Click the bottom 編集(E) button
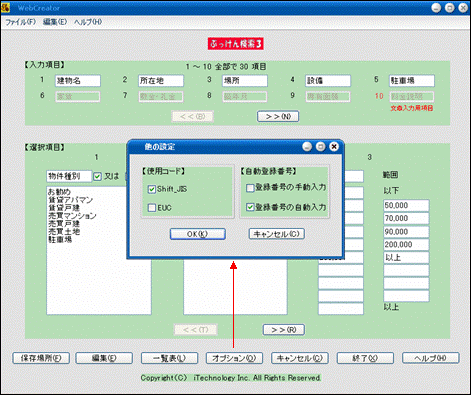Screen dimensions: 471x395 click(104, 358)
